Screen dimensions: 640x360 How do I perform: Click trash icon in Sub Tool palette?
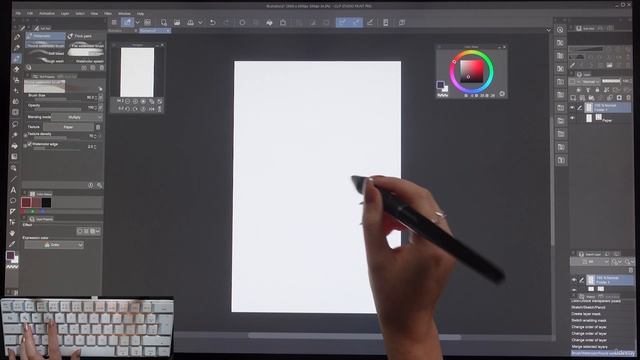(102, 68)
